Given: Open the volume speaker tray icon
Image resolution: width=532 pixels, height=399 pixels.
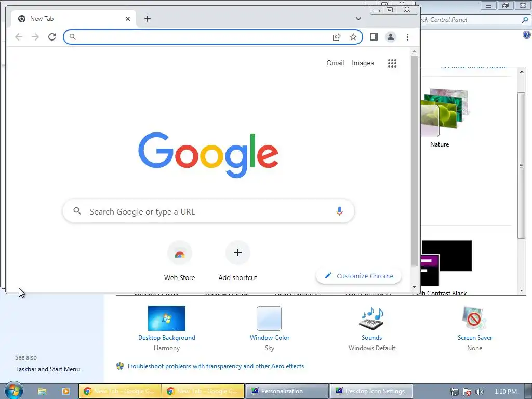Looking at the screenshot, I should 479,392.
